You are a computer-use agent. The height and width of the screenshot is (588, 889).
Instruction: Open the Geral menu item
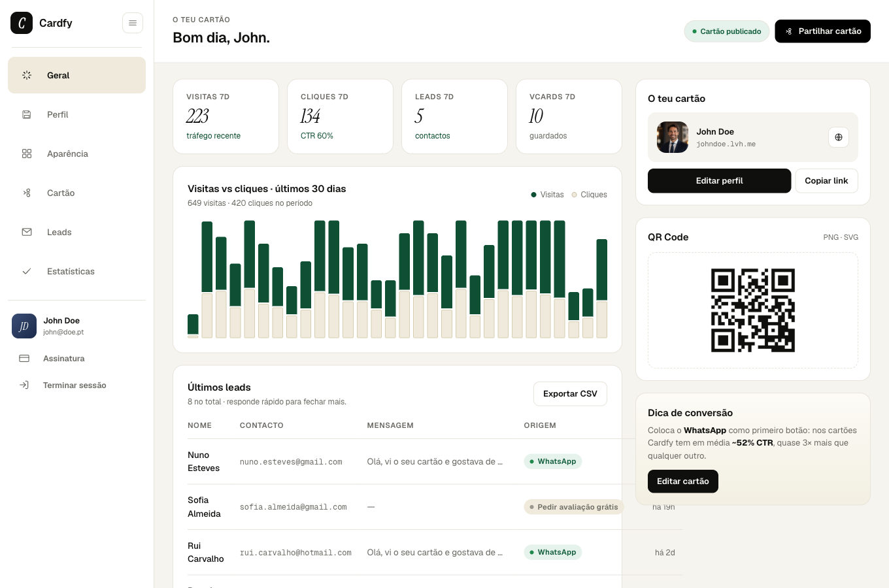click(76, 75)
